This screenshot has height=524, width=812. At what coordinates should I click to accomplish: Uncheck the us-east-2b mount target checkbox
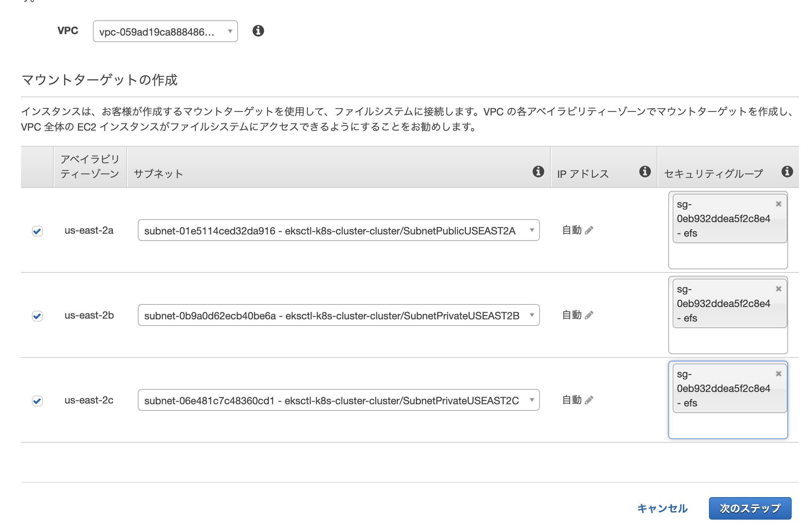coord(37,316)
